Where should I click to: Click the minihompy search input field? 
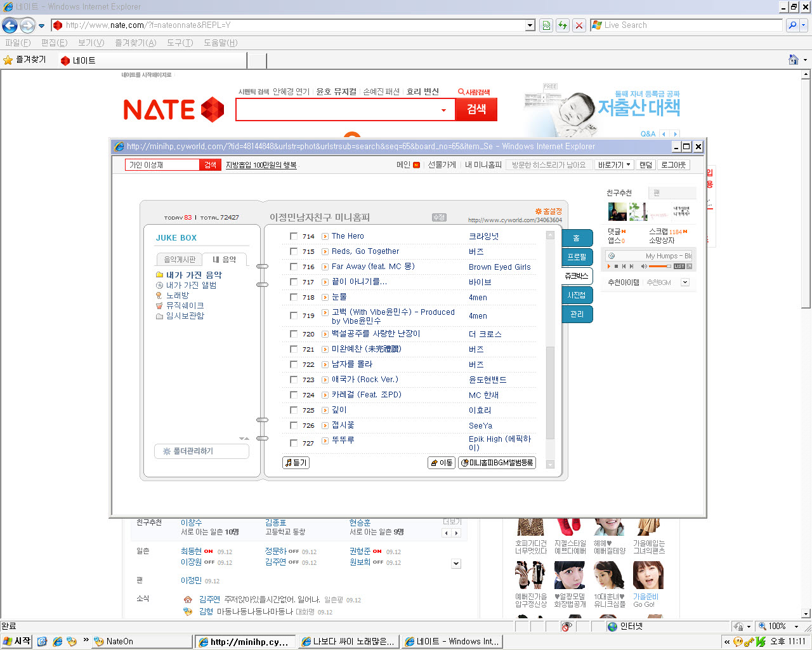163,165
